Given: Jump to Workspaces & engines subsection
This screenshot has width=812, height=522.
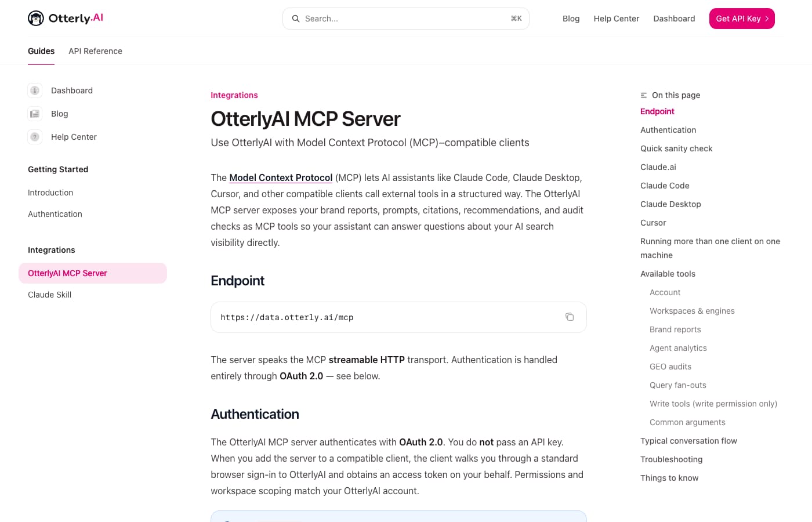Looking at the screenshot, I should [692, 311].
